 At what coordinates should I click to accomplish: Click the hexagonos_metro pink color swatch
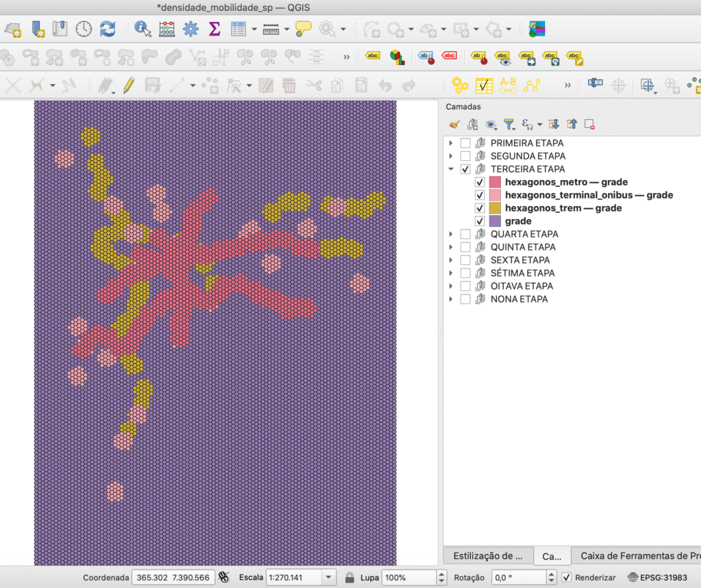(495, 182)
